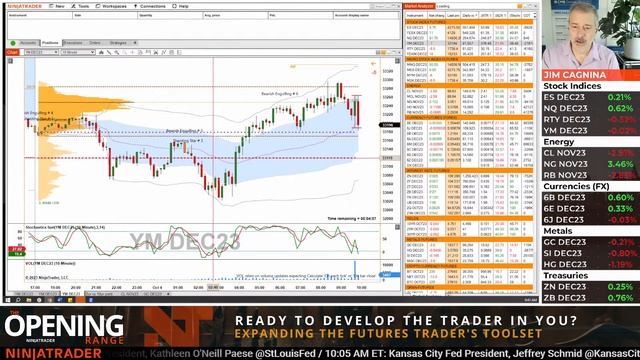The image size is (640, 360).
Task: Select the active YM DEC23 chart tab
Action: tap(71, 294)
